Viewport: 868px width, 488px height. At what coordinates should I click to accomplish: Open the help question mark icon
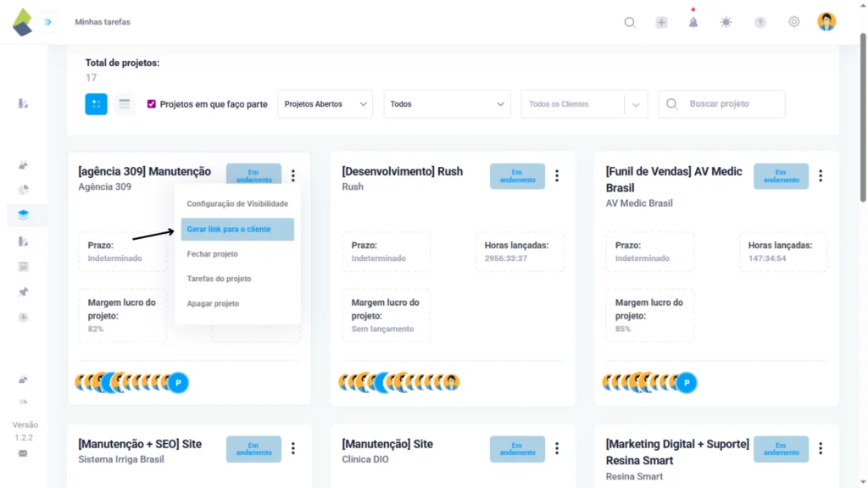(759, 21)
